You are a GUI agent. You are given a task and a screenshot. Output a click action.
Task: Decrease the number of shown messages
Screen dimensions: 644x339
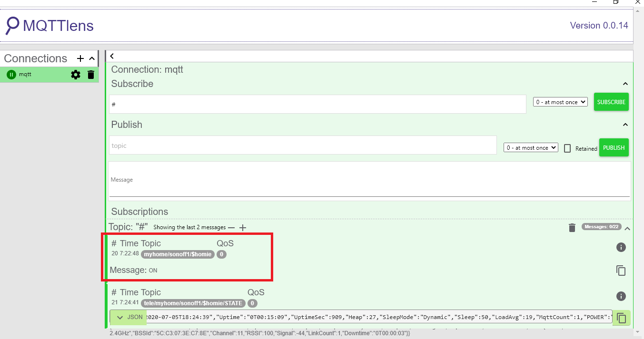coord(231,228)
